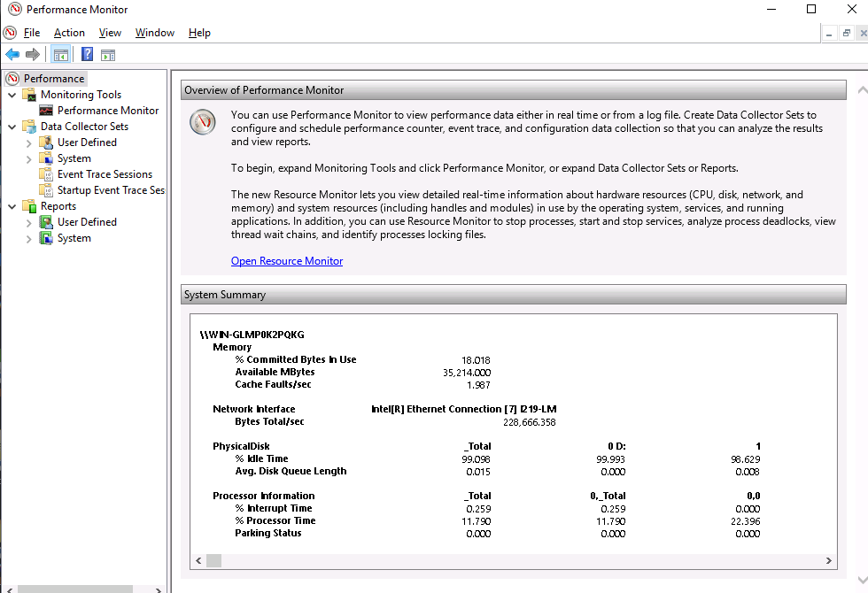Image resolution: width=868 pixels, height=593 pixels.
Task: Select Startup Event Trace Sessions tree item
Action: 111,190
